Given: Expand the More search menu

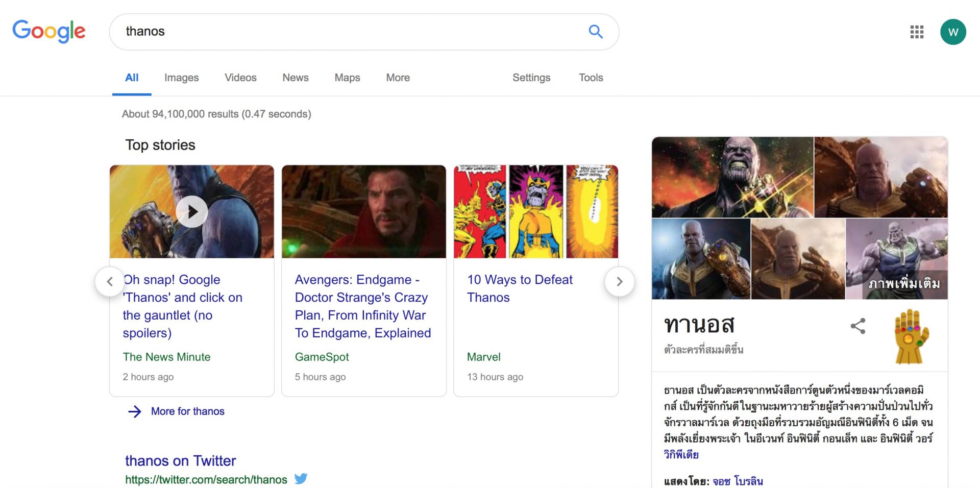Looking at the screenshot, I should pos(398,78).
